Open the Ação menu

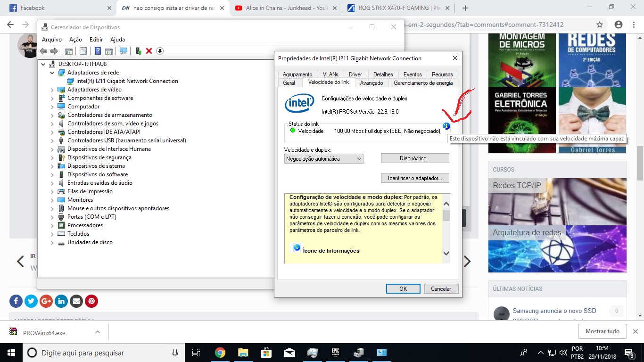click(x=75, y=40)
